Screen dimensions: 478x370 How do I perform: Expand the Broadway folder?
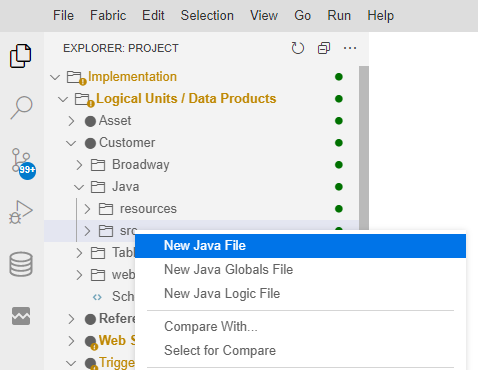click(x=79, y=165)
